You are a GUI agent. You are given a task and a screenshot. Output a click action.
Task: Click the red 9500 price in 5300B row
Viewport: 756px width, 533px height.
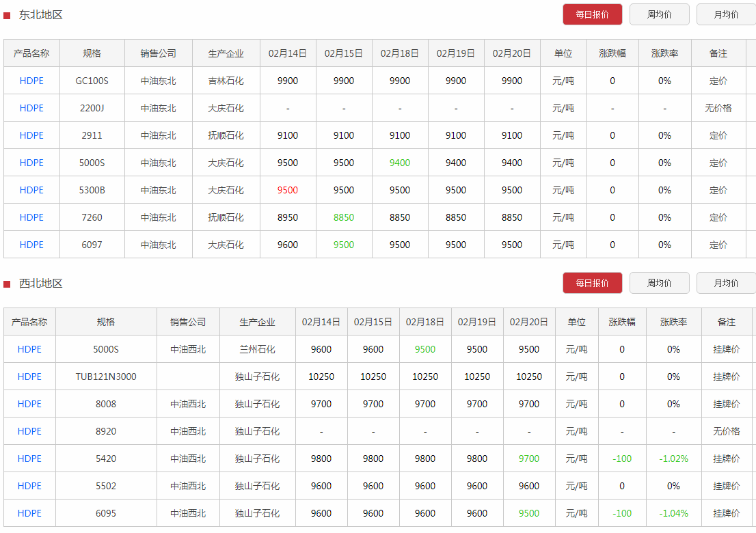[287, 190]
